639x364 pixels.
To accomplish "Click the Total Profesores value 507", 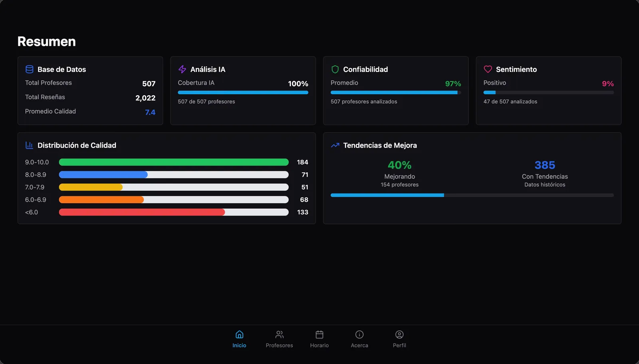I will (x=149, y=84).
